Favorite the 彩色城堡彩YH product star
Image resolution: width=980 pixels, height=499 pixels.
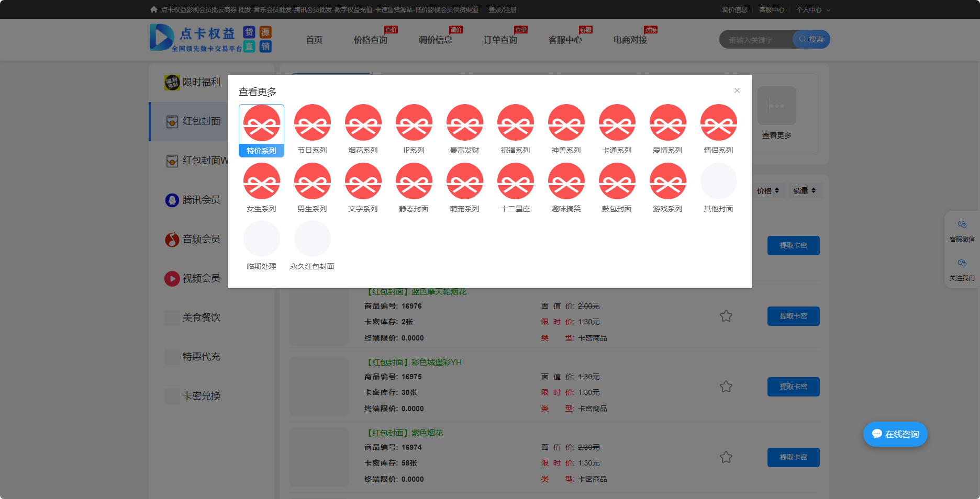tap(726, 387)
